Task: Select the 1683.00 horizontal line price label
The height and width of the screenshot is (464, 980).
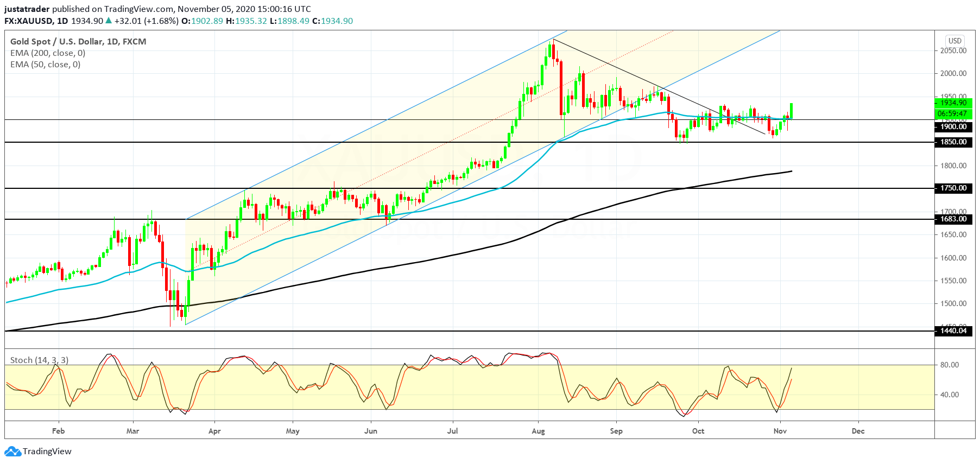Action: [x=953, y=219]
